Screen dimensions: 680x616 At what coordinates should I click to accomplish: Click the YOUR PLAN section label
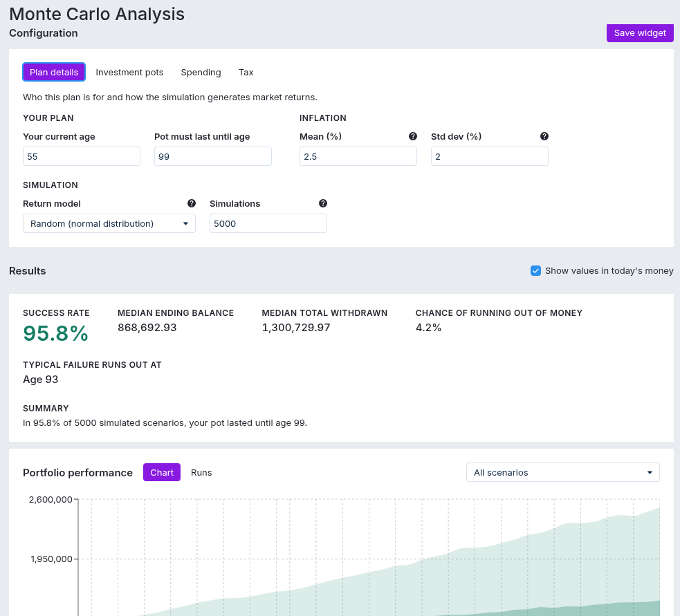point(48,118)
